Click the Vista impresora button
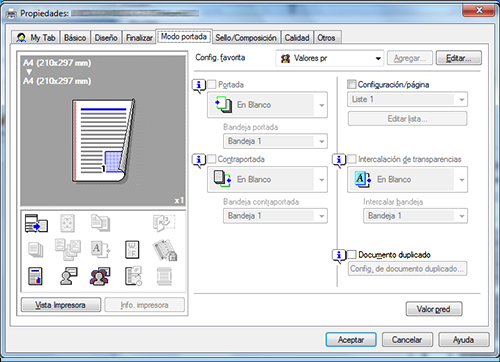Image resolution: width=500 pixels, height=362 pixels. pos(61,305)
